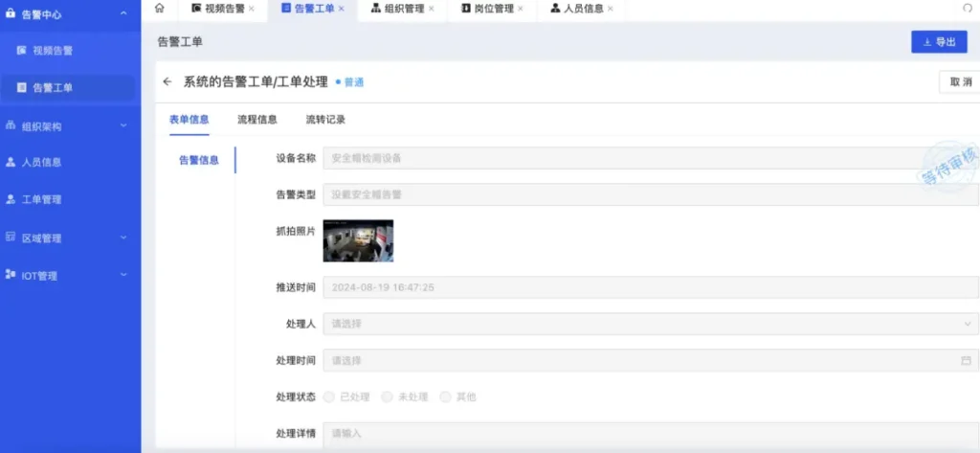Click the refresh icon at top right

point(969,8)
